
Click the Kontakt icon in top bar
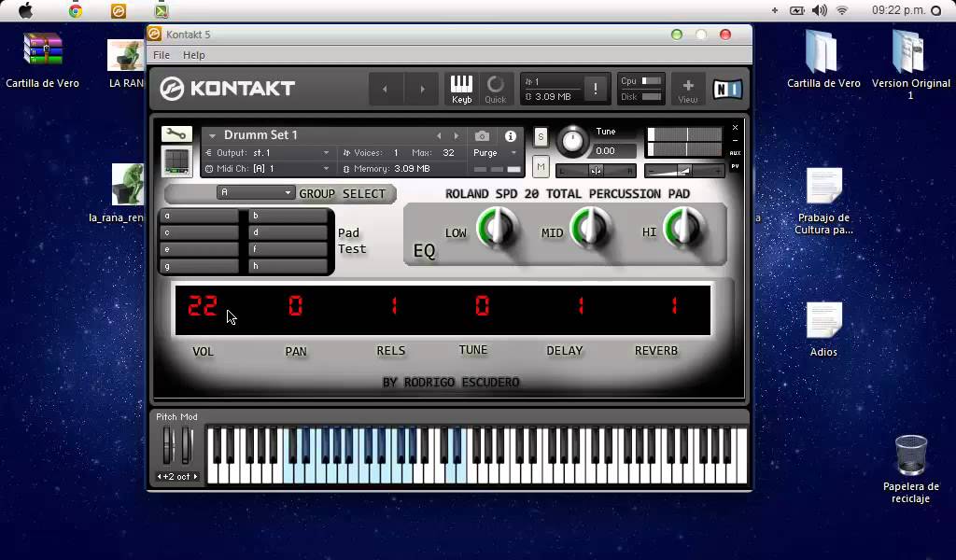119,10
